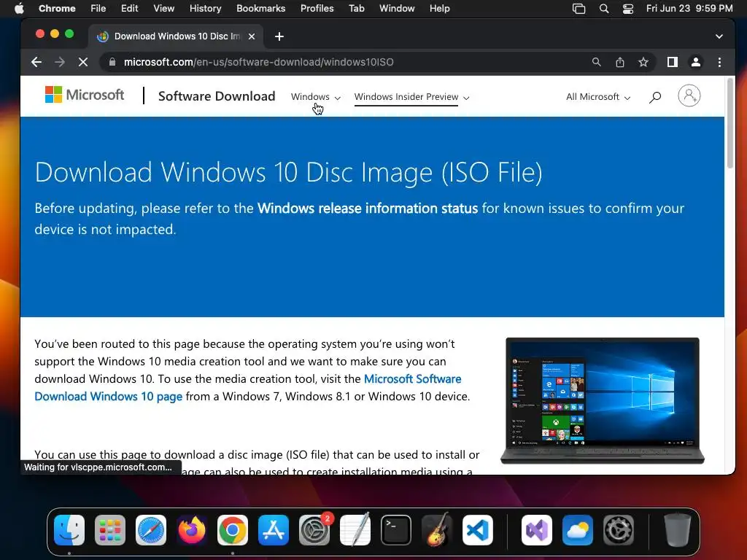
Task: Open the Chrome app menu
Action: (57, 8)
